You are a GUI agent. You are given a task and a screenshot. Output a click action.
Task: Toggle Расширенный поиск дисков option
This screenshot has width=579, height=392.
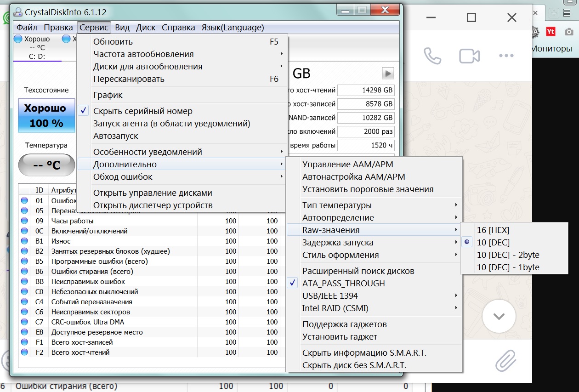(x=373, y=271)
